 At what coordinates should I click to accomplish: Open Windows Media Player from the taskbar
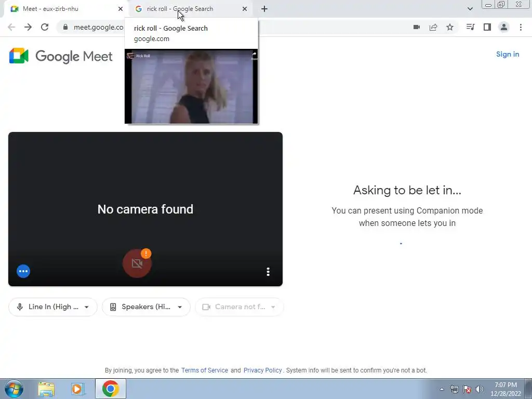[78, 389]
